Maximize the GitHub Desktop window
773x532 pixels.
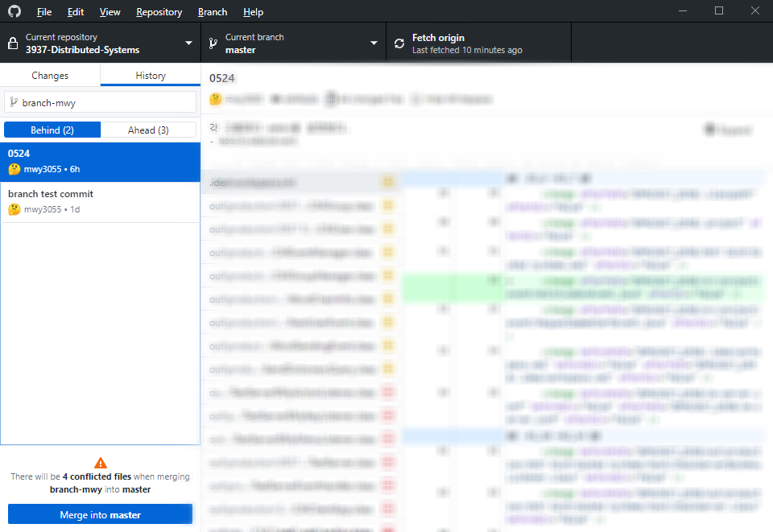coord(719,10)
